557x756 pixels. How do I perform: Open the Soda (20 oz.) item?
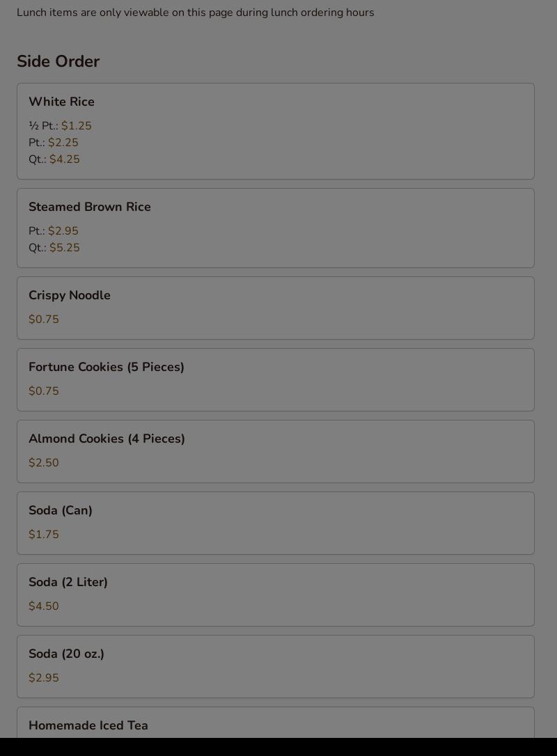(x=275, y=666)
